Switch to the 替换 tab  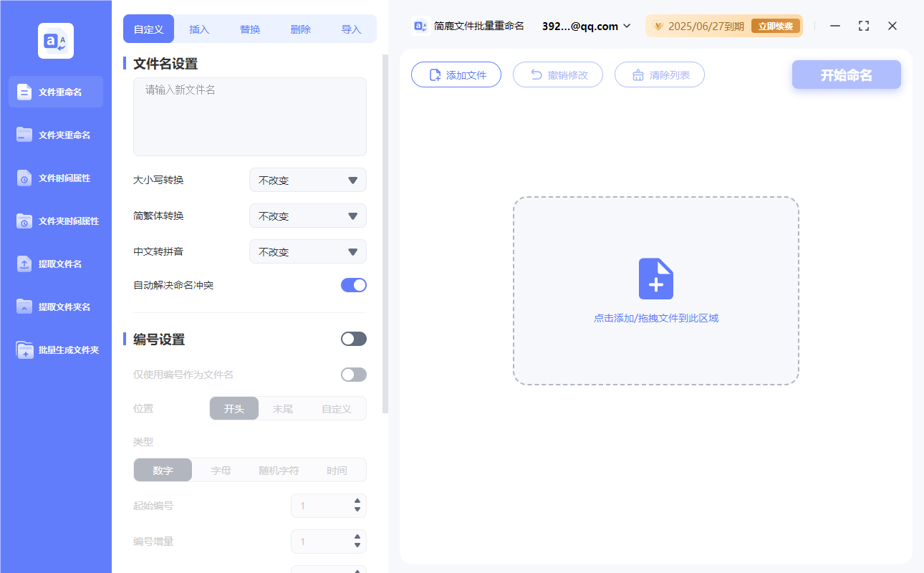(x=250, y=29)
